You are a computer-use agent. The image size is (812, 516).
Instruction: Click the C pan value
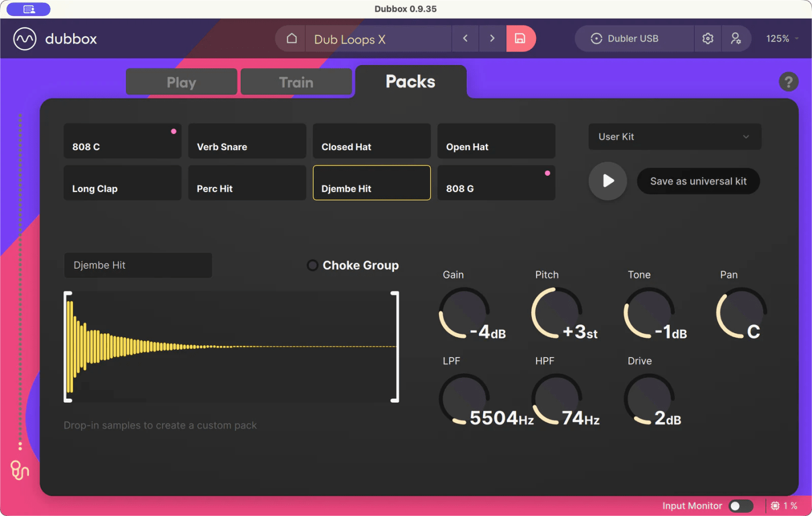[753, 332]
